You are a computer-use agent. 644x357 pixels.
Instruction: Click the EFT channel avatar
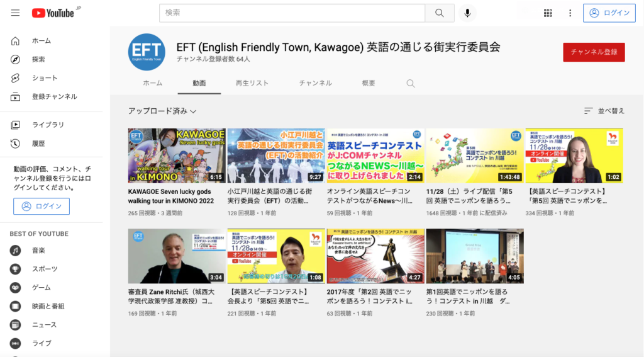147,52
